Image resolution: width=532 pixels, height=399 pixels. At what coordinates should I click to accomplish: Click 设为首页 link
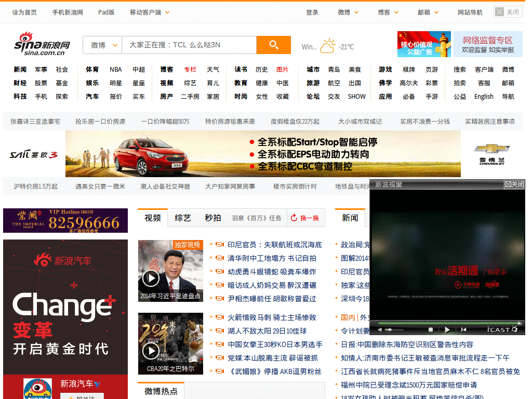tap(24, 12)
